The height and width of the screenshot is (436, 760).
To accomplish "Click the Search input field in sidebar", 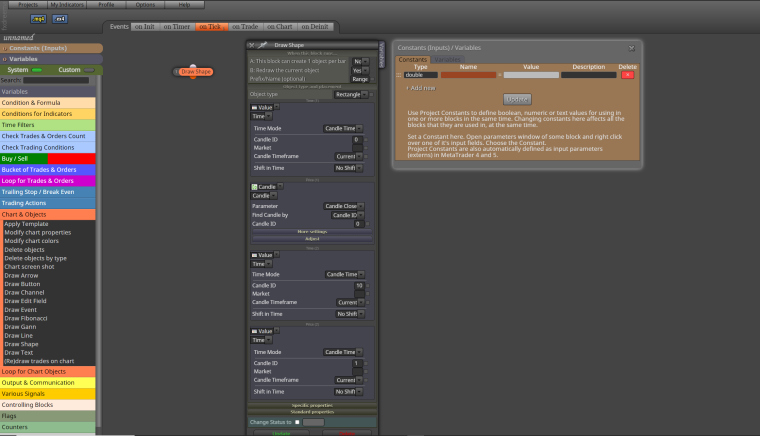I will pyautogui.click(x=56, y=80).
